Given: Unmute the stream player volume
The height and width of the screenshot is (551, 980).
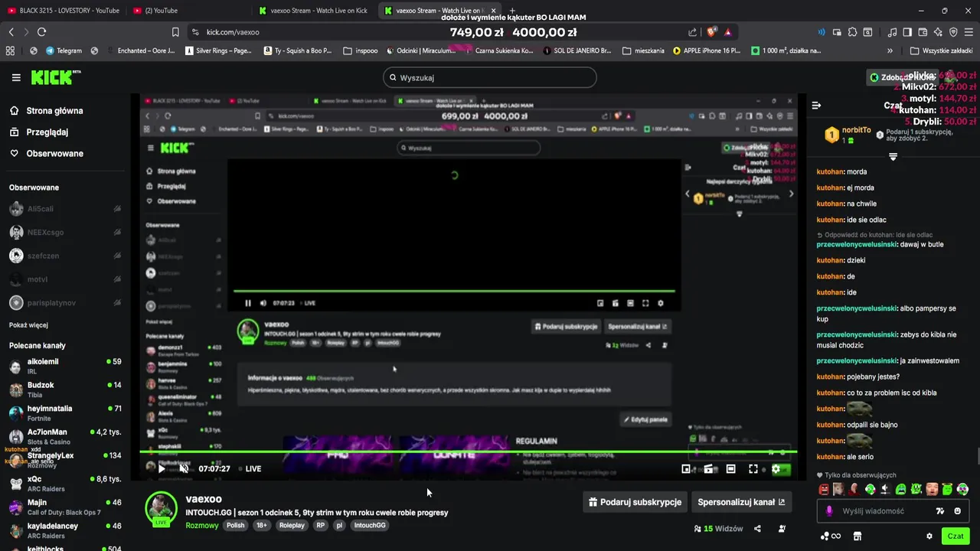Looking at the screenshot, I should [184, 468].
